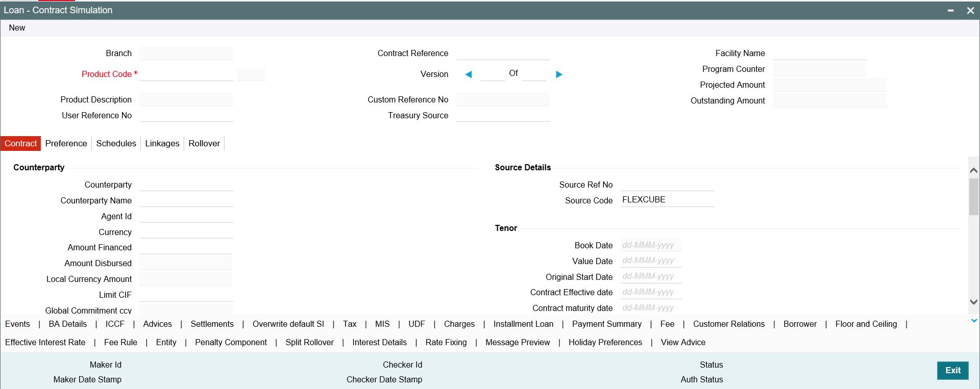Open the Contract tab
Viewport: 980px width, 389px height.
tap(20, 143)
